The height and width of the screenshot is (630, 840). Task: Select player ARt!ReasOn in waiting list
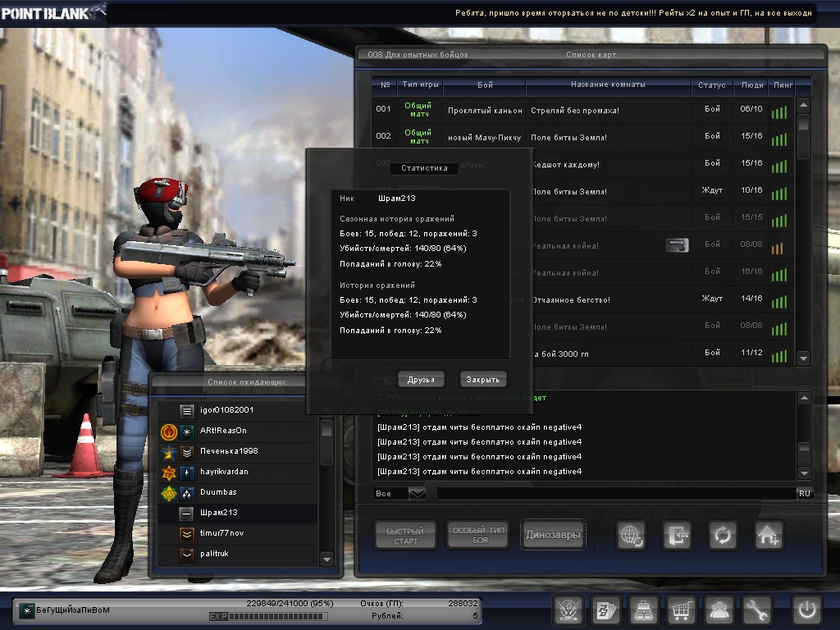(237, 431)
